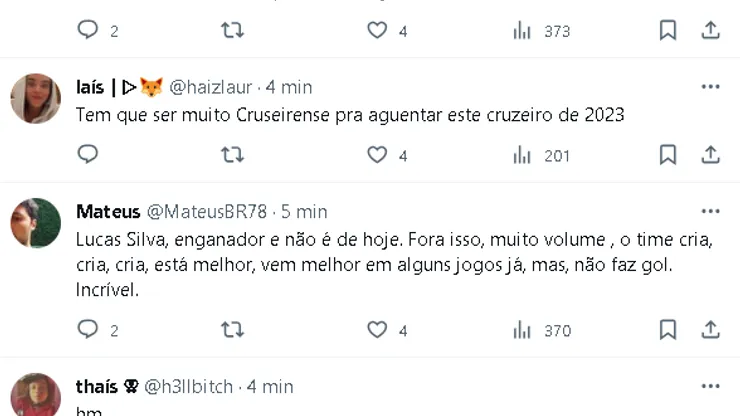
Task: Reply to Mateus's Lucas Silva tweet
Action: (x=88, y=329)
